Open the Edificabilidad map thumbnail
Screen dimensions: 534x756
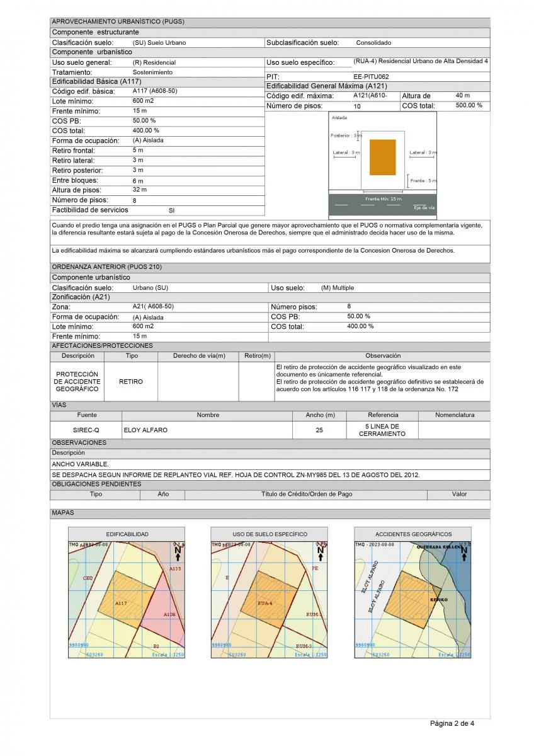click(x=127, y=599)
